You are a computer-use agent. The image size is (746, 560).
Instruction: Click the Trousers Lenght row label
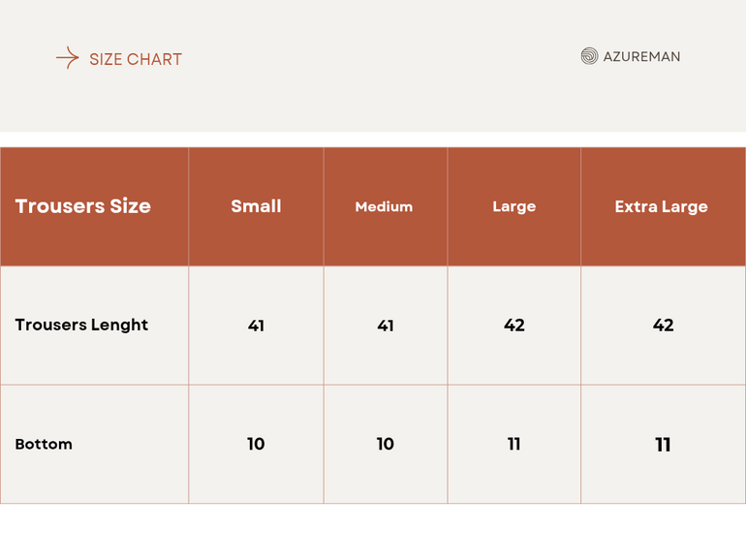pos(81,325)
